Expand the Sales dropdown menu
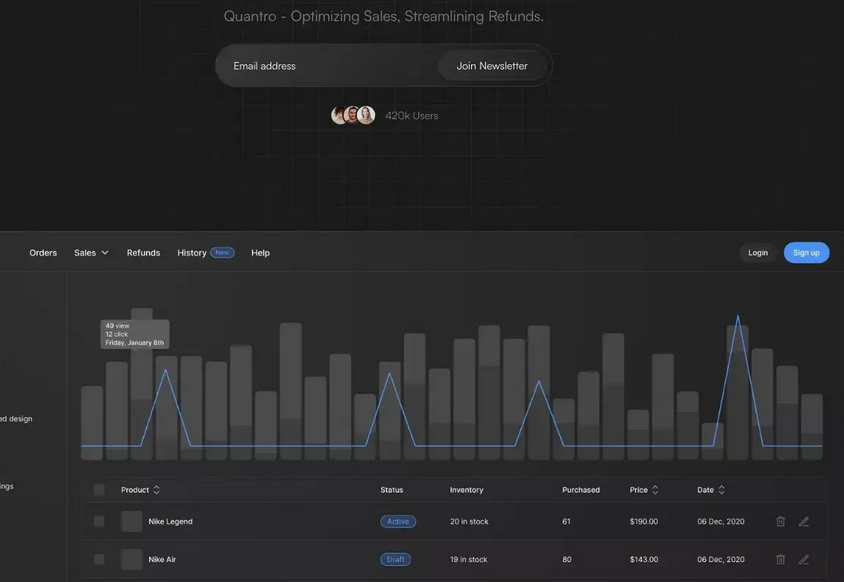 88,252
